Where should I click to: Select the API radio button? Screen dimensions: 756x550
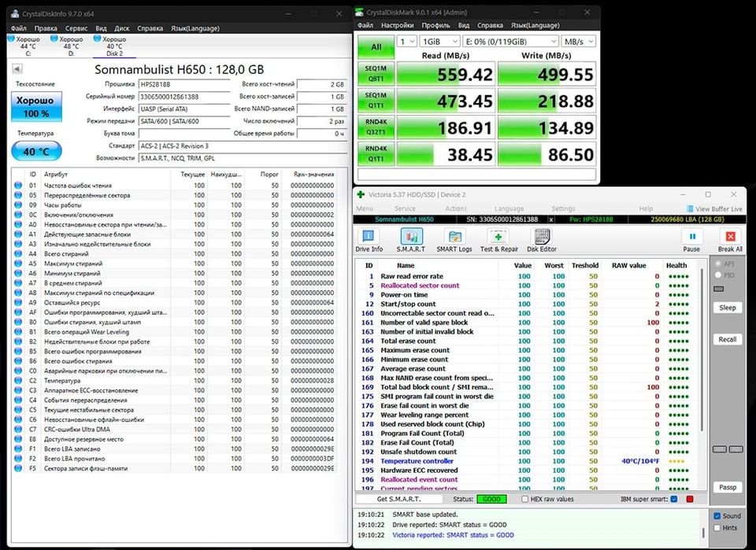coord(718,264)
